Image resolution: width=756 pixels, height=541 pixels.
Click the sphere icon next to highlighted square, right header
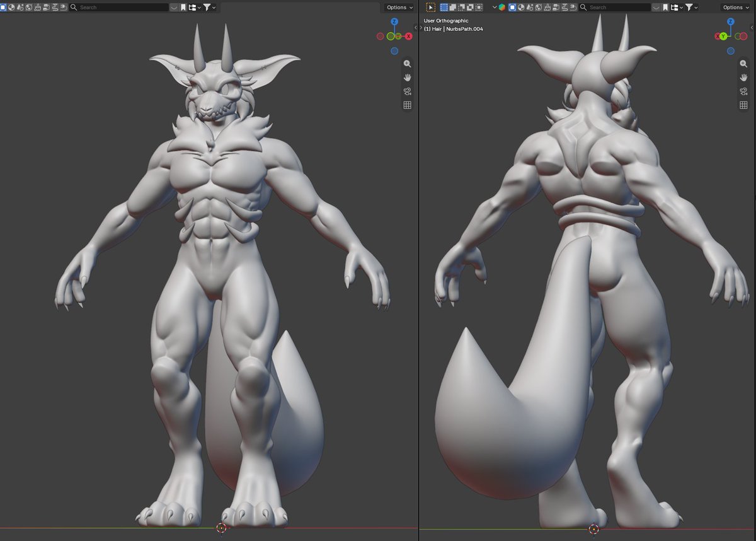[x=521, y=7]
